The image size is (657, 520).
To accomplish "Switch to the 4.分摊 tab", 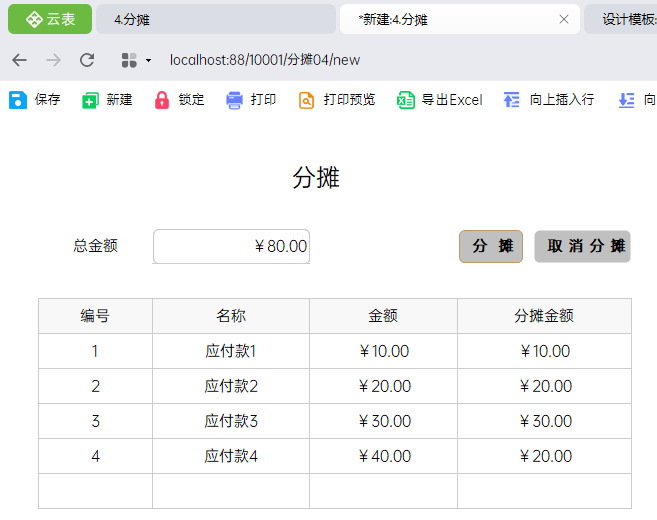I will (x=215, y=19).
